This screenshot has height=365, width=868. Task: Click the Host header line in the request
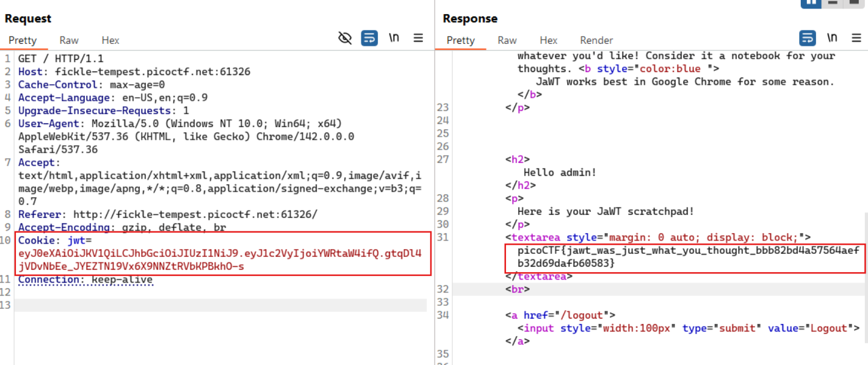click(x=134, y=72)
